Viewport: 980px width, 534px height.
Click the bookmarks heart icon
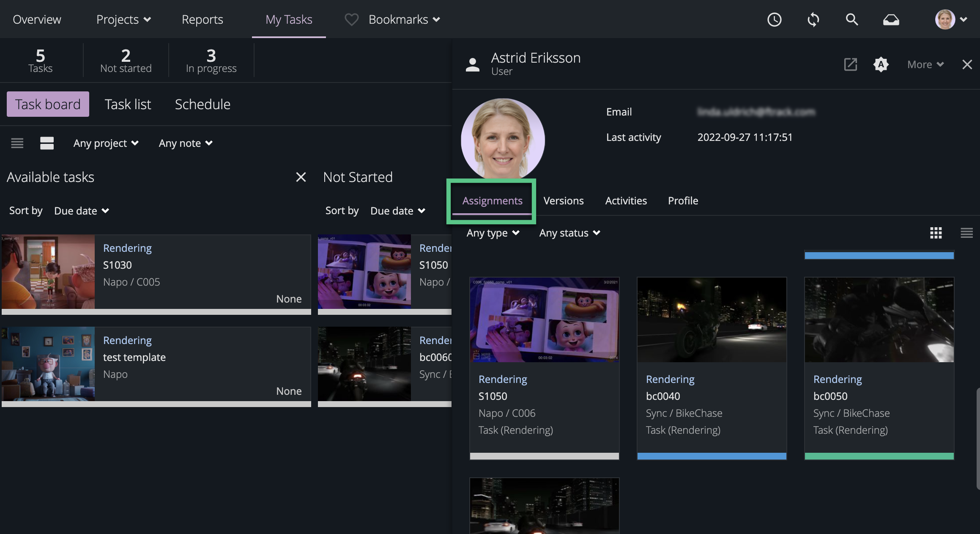[x=351, y=19]
